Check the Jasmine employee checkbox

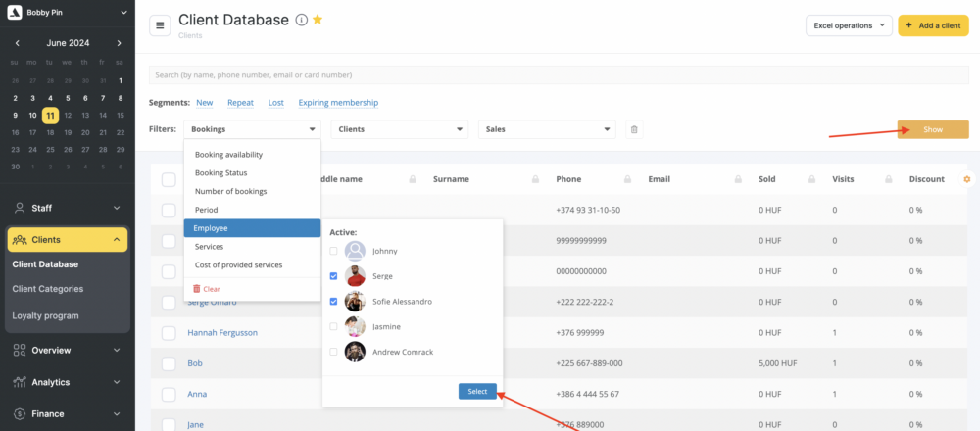pos(334,326)
